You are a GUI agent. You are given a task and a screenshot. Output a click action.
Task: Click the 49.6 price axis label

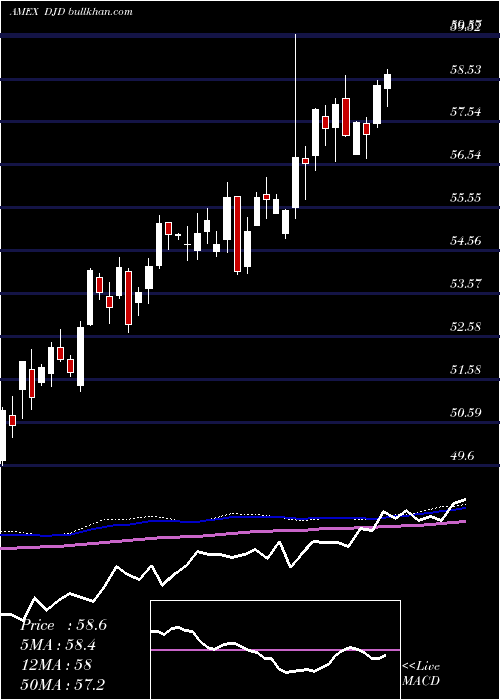462,456
